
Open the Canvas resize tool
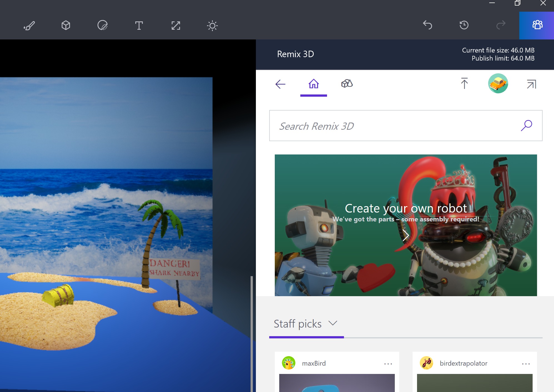point(176,26)
